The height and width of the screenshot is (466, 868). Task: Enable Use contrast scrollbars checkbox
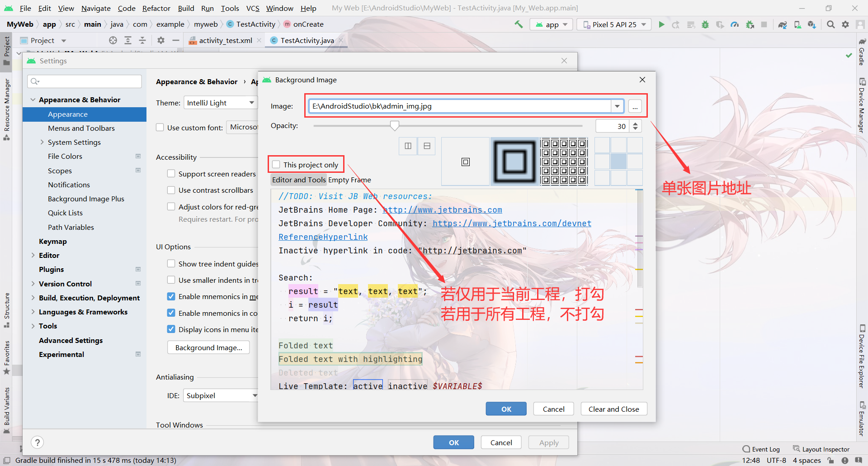coord(171,190)
